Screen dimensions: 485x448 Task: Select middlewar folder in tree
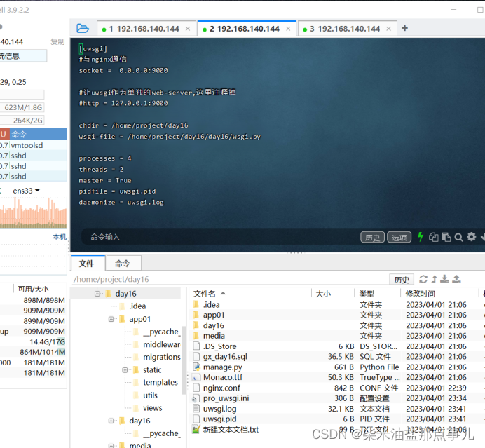coord(157,344)
